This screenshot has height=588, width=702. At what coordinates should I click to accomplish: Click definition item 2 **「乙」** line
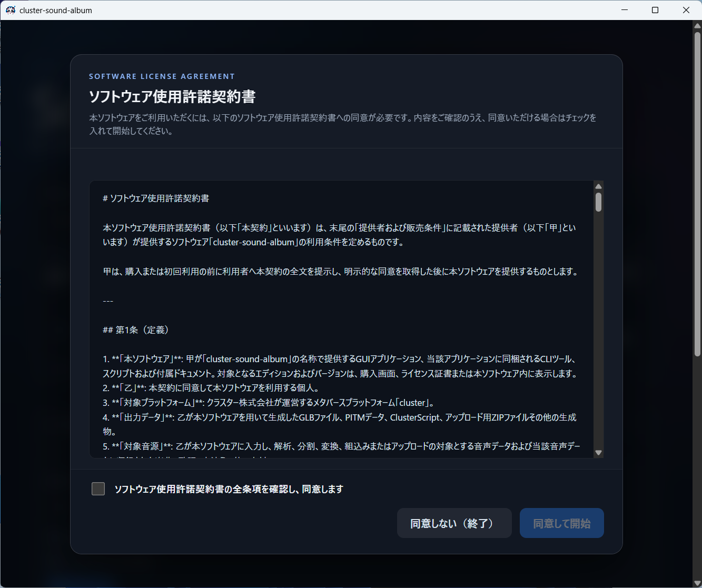click(x=211, y=388)
